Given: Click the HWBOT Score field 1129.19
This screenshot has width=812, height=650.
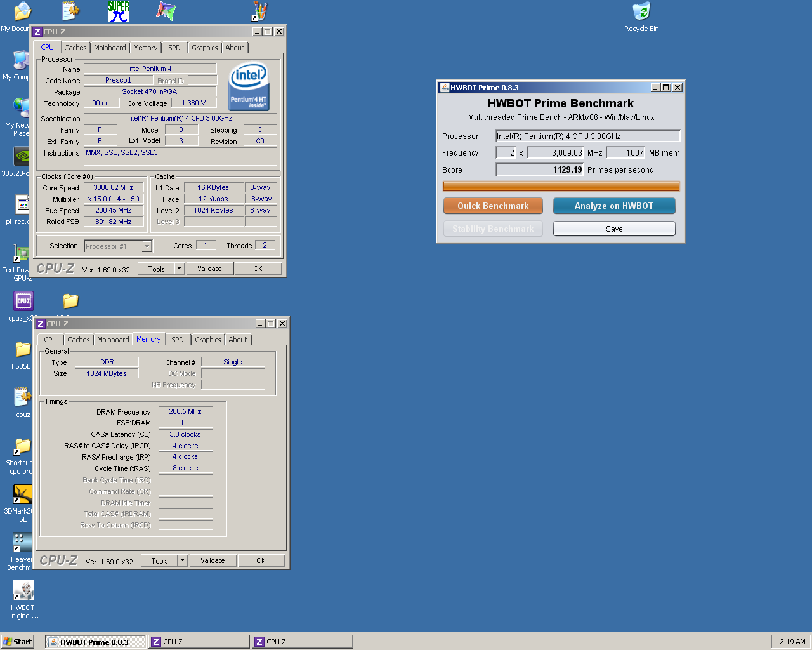Looking at the screenshot, I should click(x=540, y=169).
